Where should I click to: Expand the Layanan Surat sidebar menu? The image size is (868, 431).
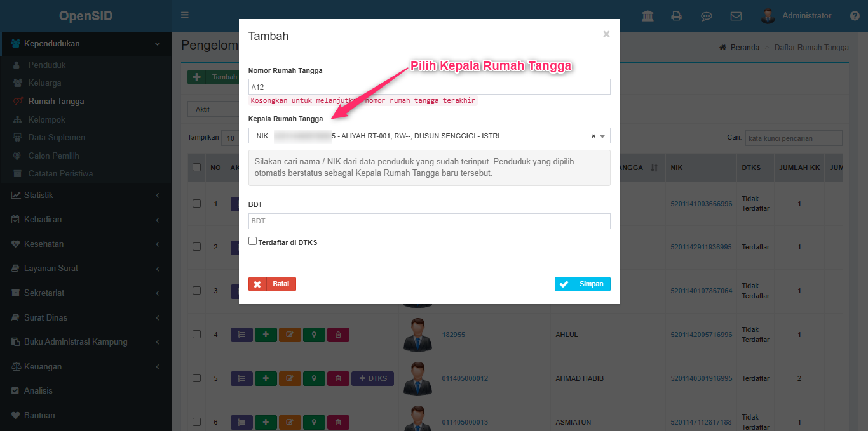coord(85,268)
